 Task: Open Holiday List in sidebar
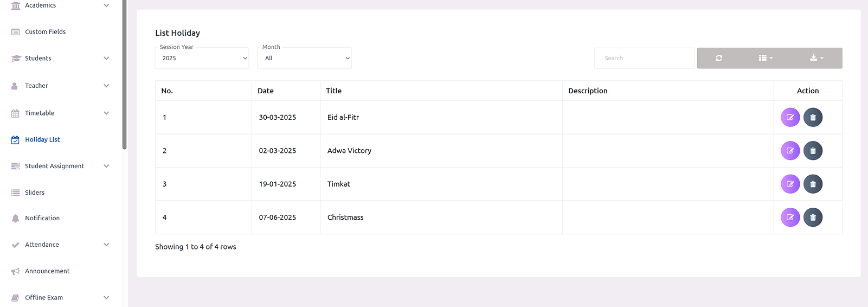pyautogui.click(x=42, y=139)
